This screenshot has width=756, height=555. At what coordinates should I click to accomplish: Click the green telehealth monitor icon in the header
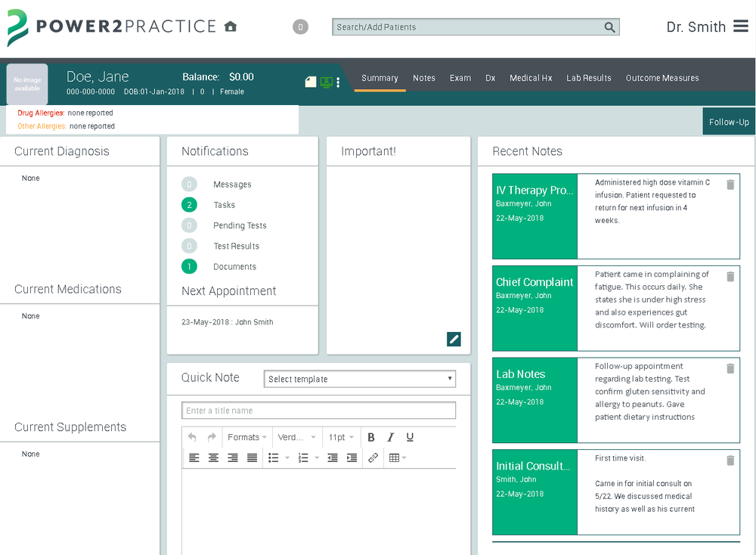pyautogui.click(x=325, y=82)
